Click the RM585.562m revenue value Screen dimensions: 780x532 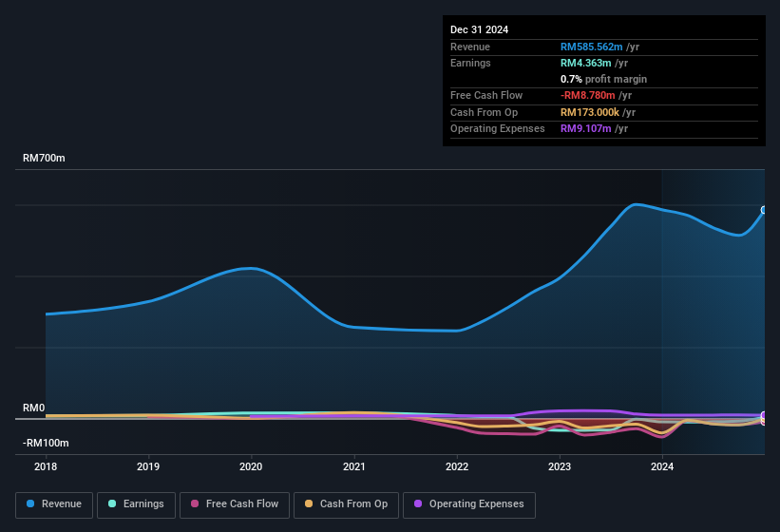click(592, 47)
